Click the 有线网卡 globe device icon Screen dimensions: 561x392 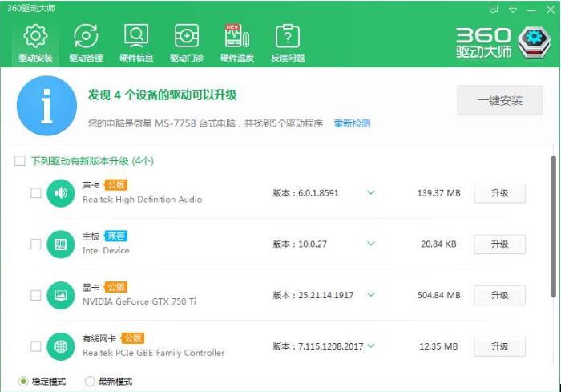point(61,346)
